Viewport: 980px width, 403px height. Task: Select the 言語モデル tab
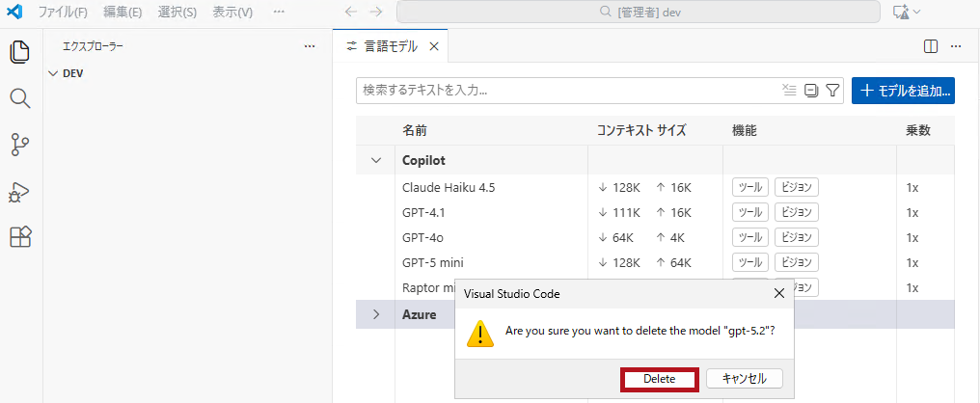[x=390, y=46]
